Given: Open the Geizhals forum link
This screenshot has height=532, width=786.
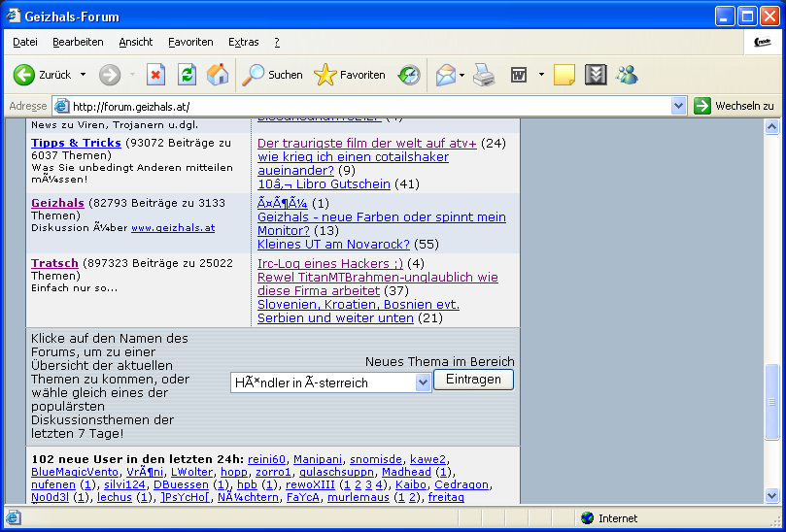Looking at the screenshot, I should (57, 203).
